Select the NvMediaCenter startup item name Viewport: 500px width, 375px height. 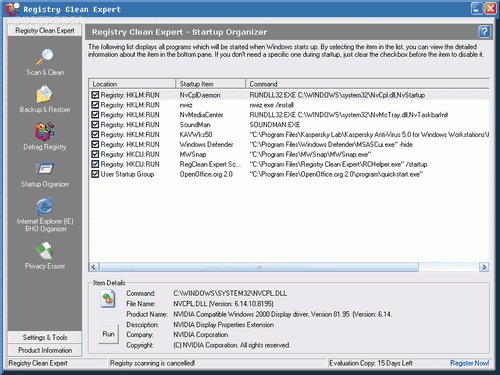[201, 115]
